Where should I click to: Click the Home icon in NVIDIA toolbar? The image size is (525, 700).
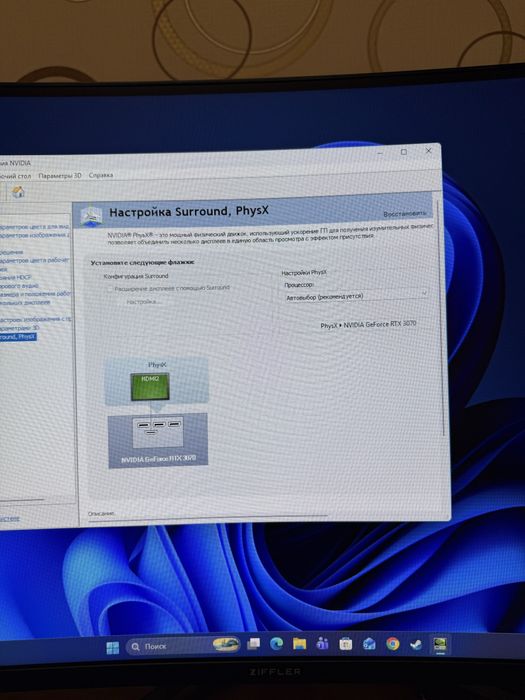(18, 192)
